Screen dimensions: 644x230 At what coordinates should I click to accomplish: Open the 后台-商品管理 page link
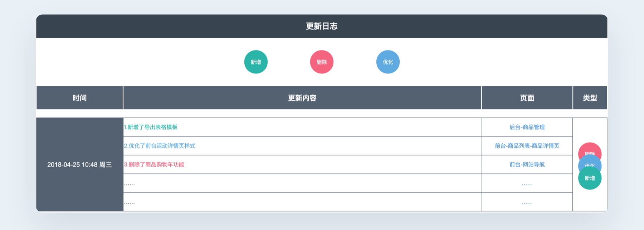[x=527, y=126]
